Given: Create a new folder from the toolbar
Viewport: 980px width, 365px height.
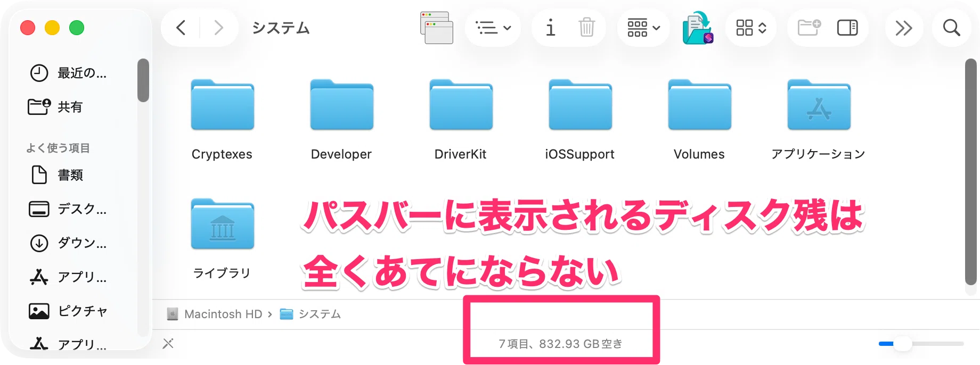Looking at the screenshot, I should pyautogui.click(x=809, y=28).
